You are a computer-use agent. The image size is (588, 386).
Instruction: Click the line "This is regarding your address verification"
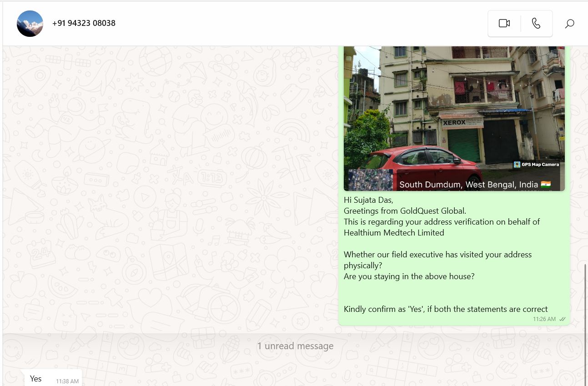[x=442, y=222]
